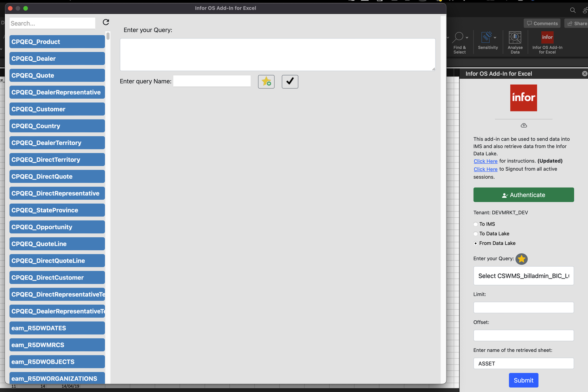
Task: Click the refresh icon beside the search box
Action: (x=106, y=22)
